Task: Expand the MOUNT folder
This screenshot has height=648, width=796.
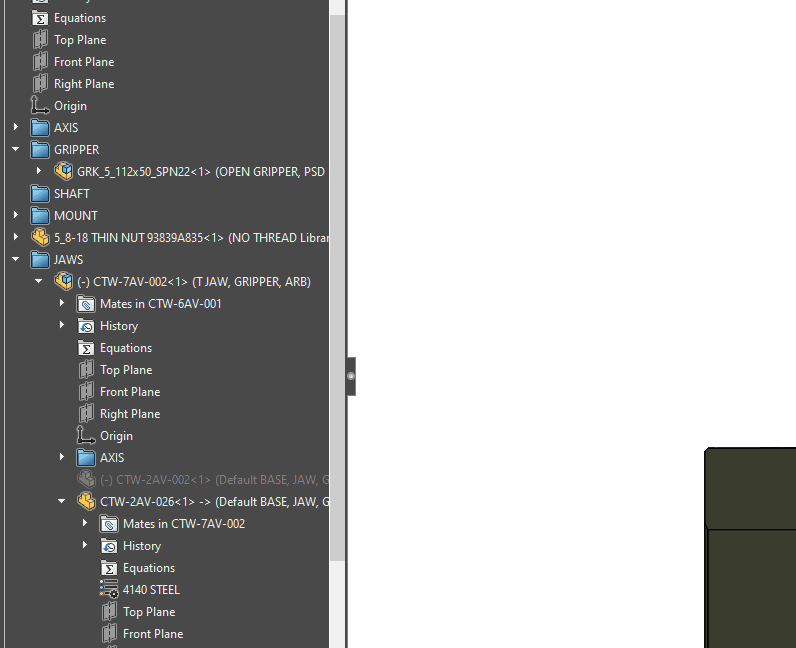Action: coord(16,216)
